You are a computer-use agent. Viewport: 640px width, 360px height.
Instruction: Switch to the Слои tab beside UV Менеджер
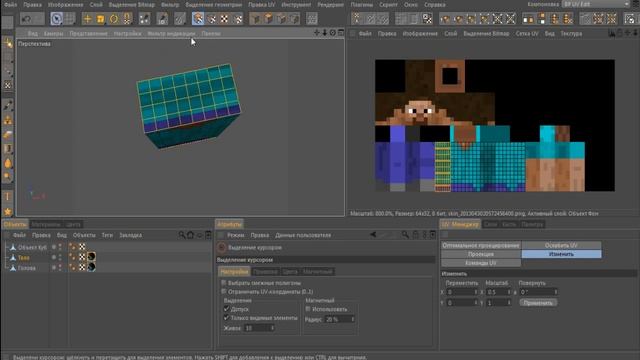coord(490,224)
